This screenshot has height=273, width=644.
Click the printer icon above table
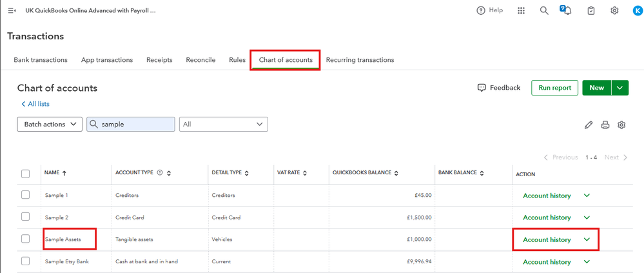pos(605,125)
